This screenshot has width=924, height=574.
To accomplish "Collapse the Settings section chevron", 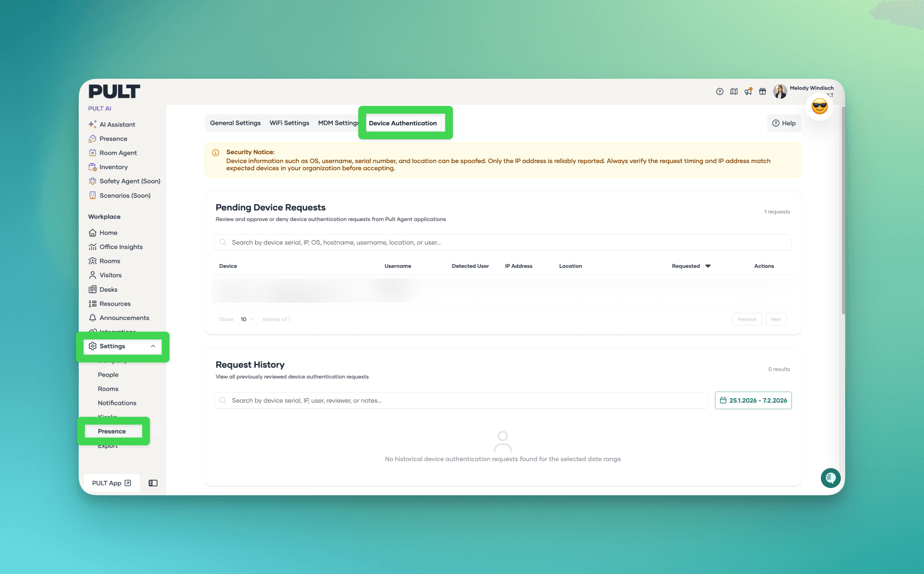I will pos(153,346).
